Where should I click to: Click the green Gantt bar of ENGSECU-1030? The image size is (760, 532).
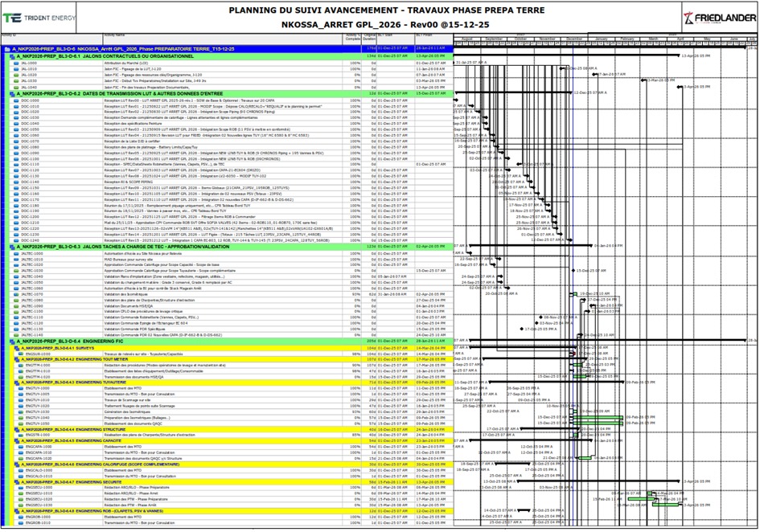pos(667,505)
